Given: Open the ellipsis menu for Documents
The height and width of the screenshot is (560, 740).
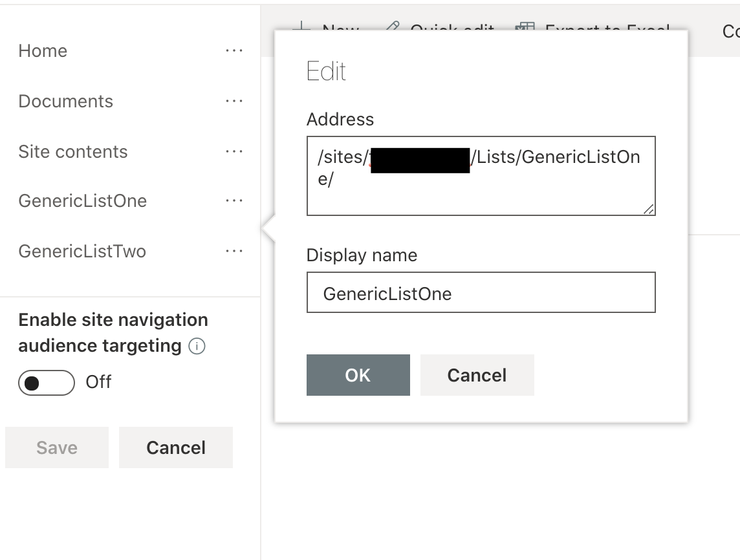Looking at the screenshot, I should pyautogui.click(x=234, y=101).
